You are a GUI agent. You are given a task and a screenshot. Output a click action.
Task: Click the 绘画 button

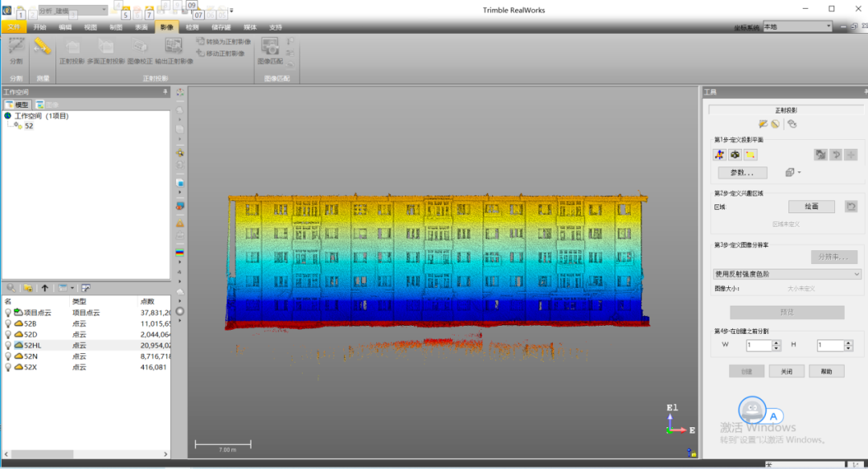(812, 207)
